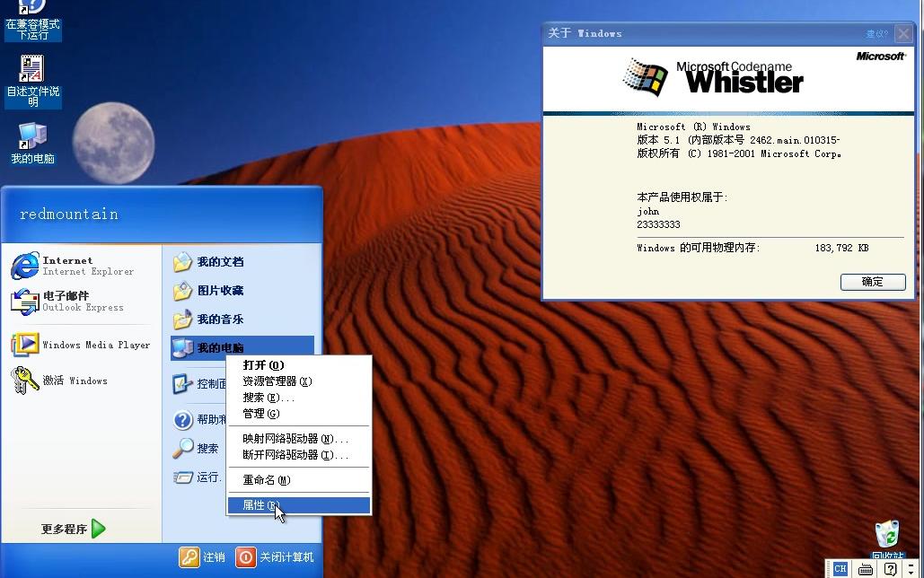Open 我的文档 folder in the Start menu
924x578 pixels.
coord(242,261)
